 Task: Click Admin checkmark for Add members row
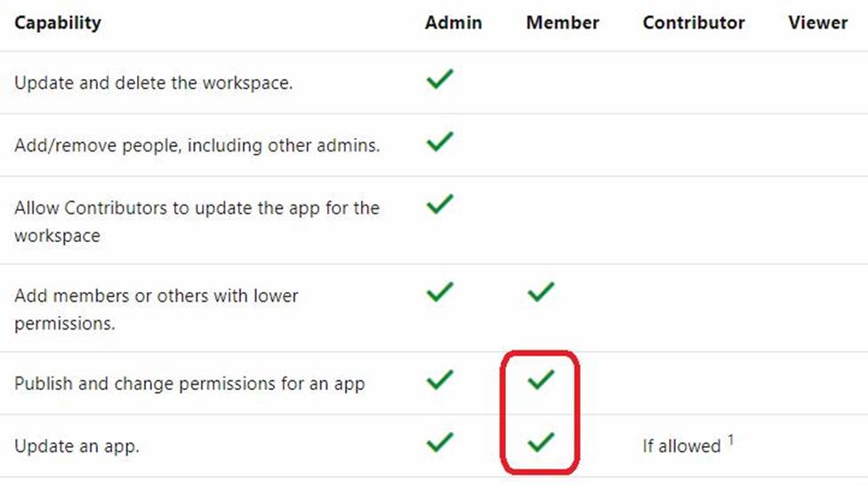tap(439, 291)
